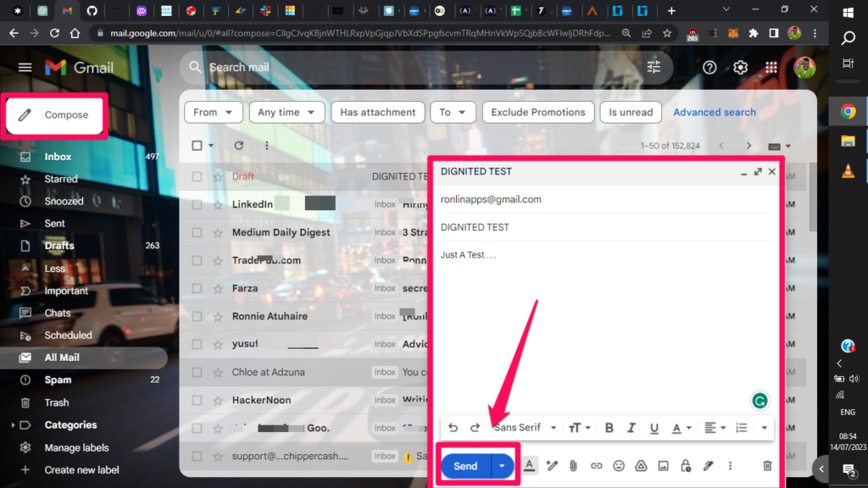Open the text color picker

click(681, 428)
